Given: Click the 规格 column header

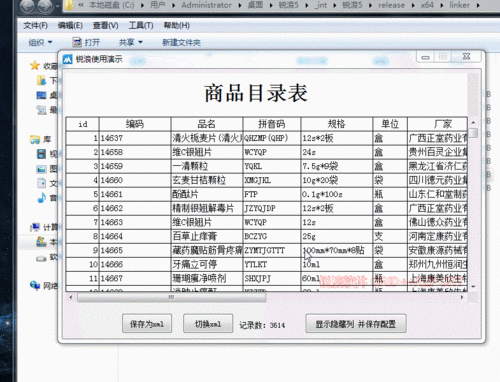Looking at the screenshot, I should pos(336,124).
